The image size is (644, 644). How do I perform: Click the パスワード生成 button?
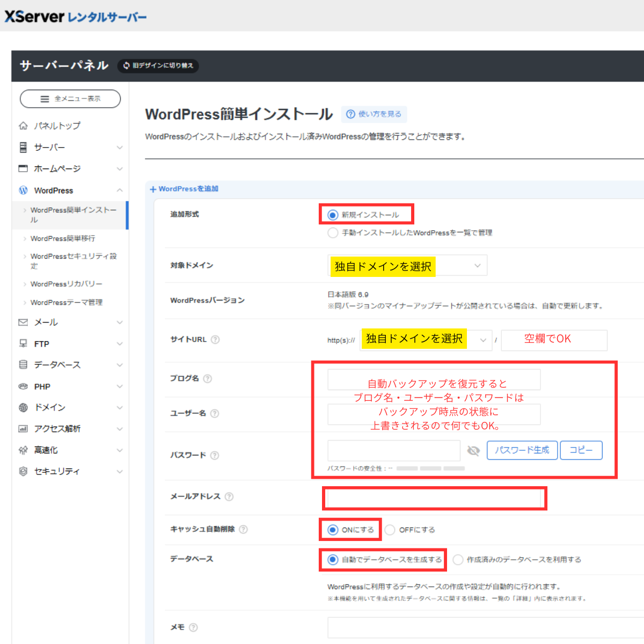pos(522,450)
